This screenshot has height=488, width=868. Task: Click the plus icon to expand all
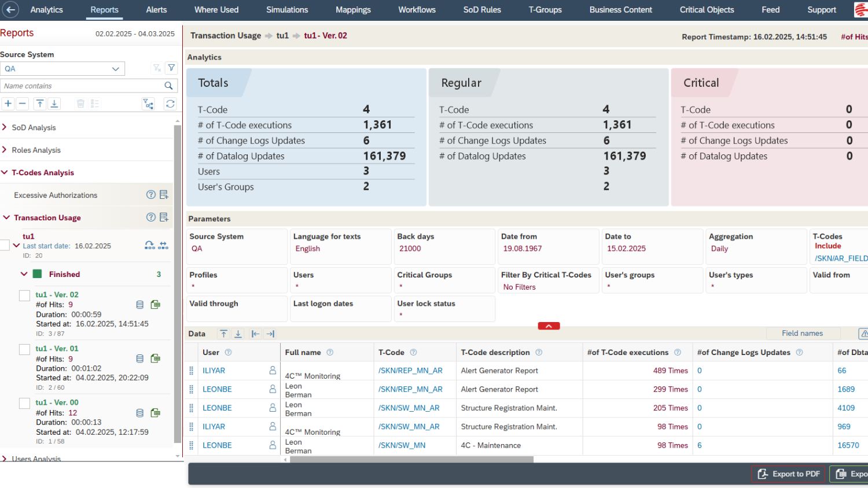(8, 103)
